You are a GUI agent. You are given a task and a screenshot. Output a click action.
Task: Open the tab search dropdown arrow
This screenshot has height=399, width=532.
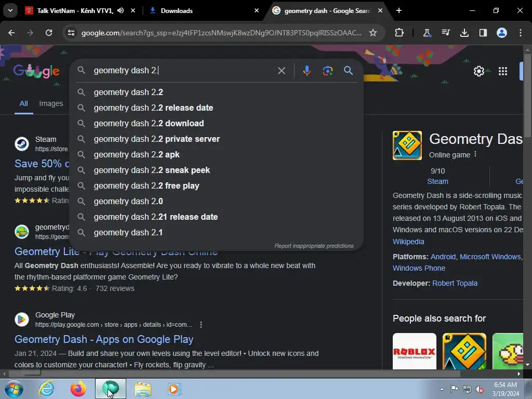10,10
